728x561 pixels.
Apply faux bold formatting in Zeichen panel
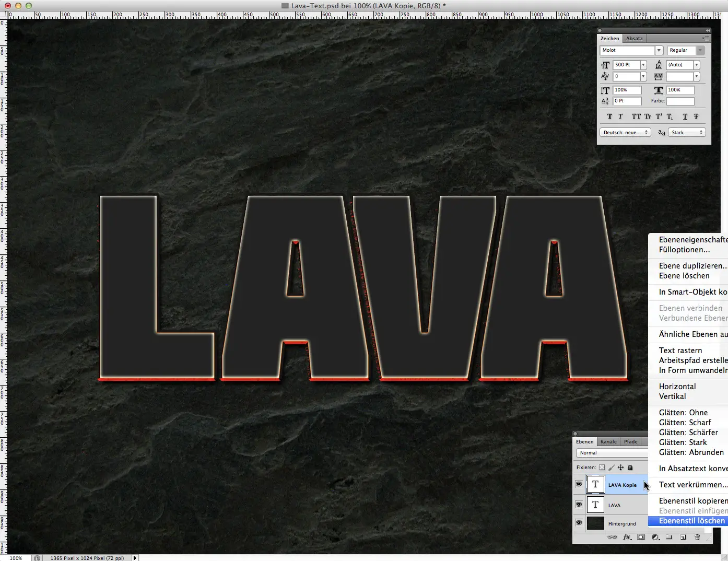tap(609, 116)
